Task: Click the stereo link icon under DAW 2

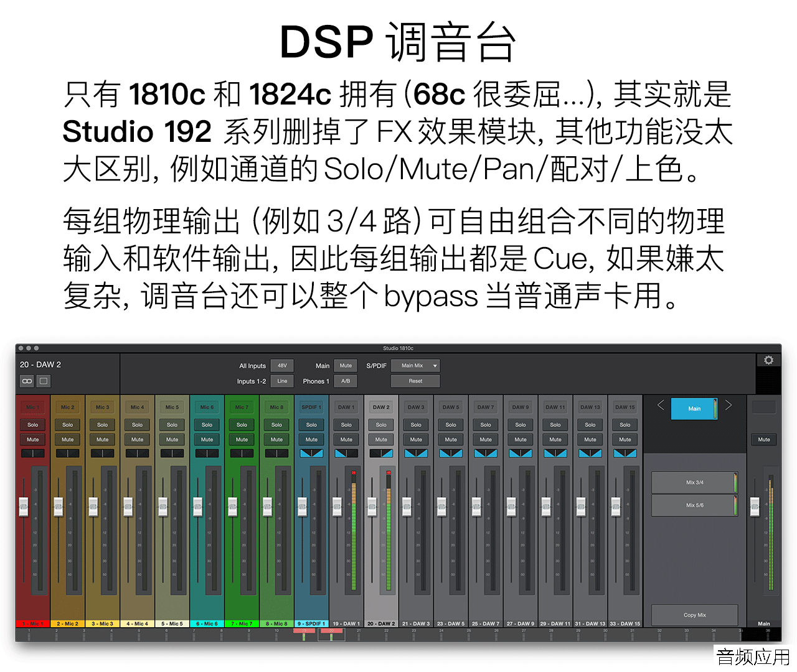Action: tap(27, 381)
